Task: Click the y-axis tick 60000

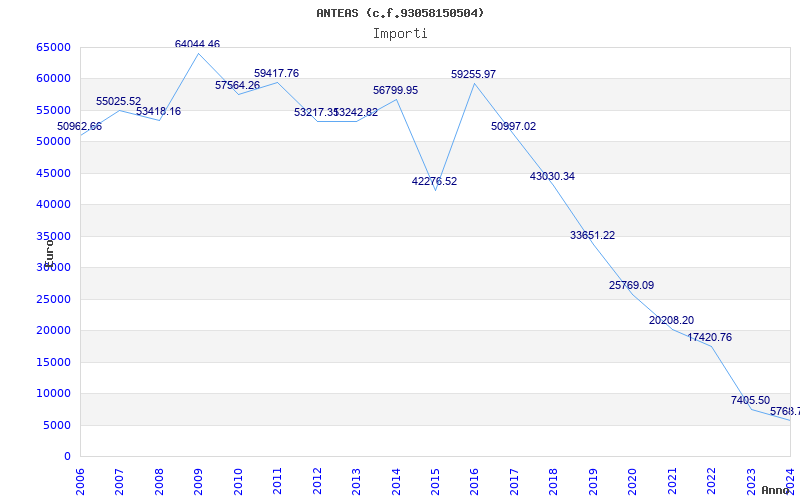Action: tap(54, 79)
